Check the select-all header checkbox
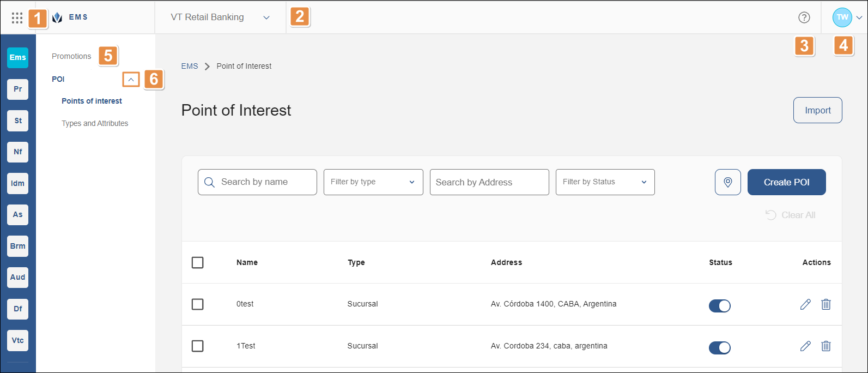This screenshot has width=868, height=373. [198, 262]
